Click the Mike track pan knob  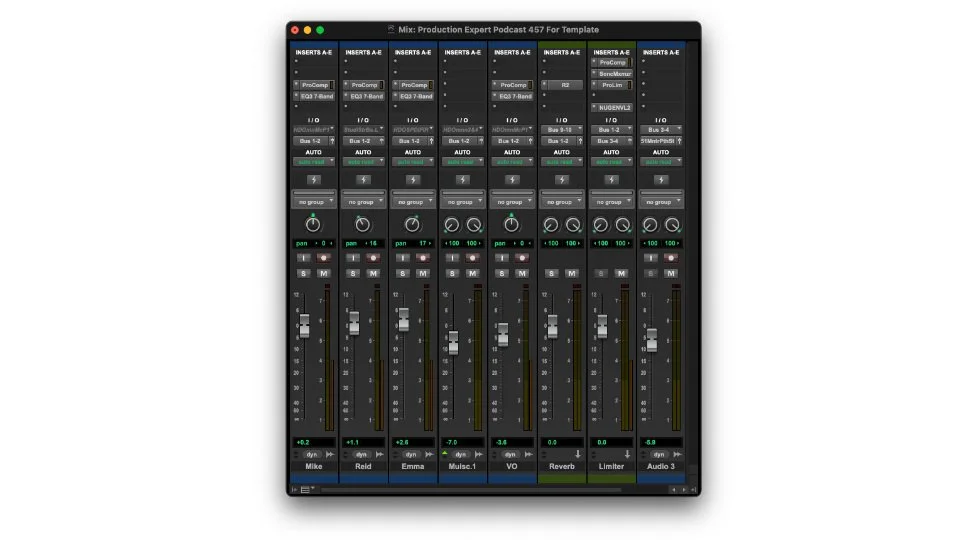point(313,224)
